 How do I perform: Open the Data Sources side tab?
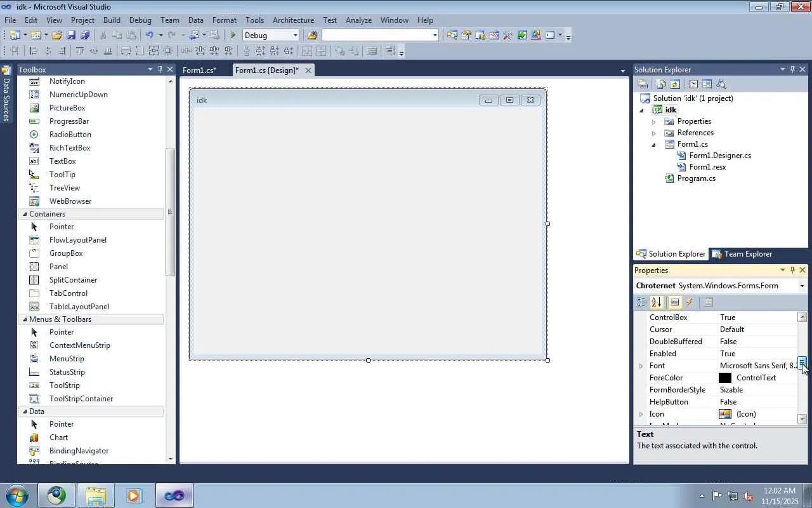tap(6, 94)
